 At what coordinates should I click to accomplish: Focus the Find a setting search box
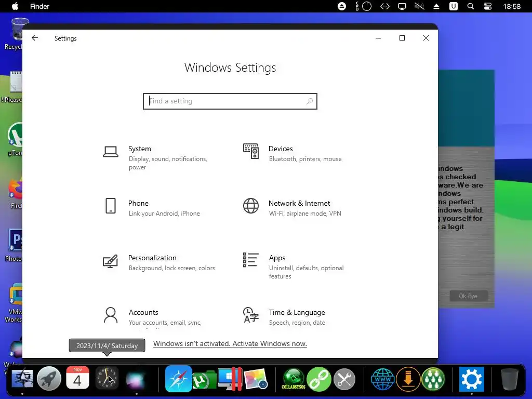coord(230,101)
